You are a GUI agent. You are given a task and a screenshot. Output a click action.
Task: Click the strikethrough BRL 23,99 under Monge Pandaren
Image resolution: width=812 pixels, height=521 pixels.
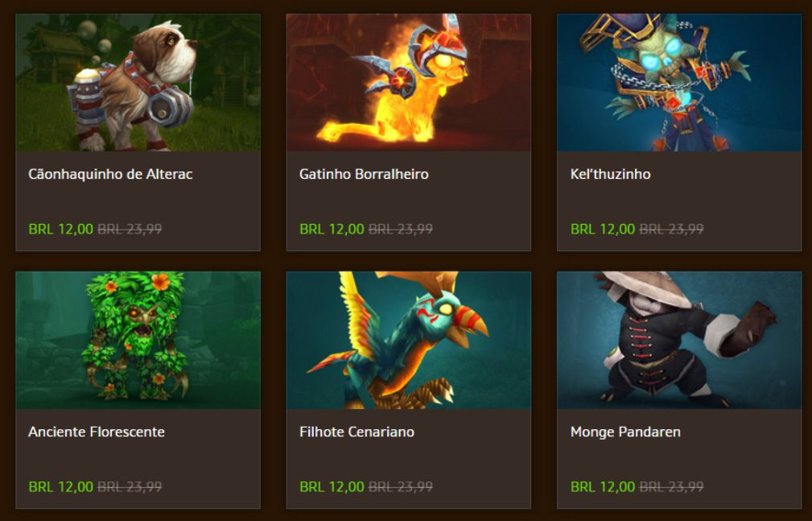click(672, 487)
